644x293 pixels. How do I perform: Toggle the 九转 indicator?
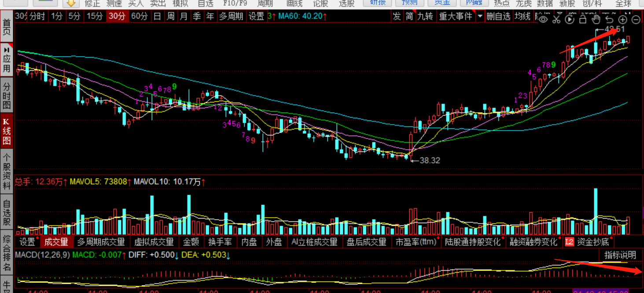tap(425, 16)
